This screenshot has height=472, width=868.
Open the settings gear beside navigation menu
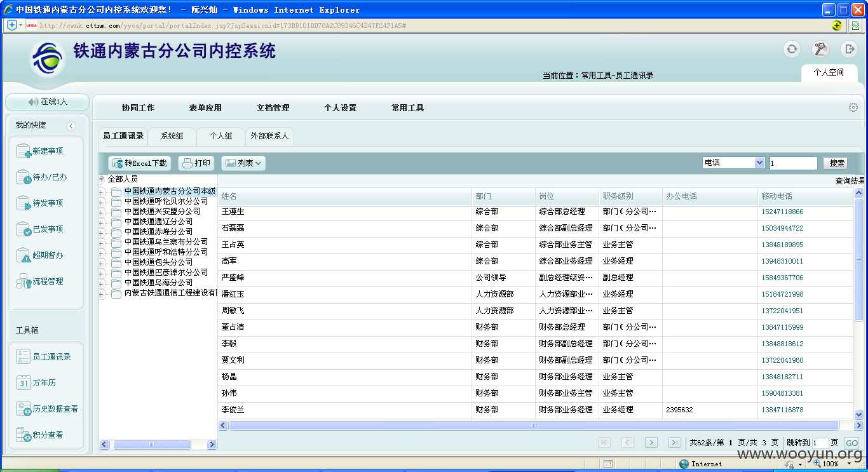point(853,107)
